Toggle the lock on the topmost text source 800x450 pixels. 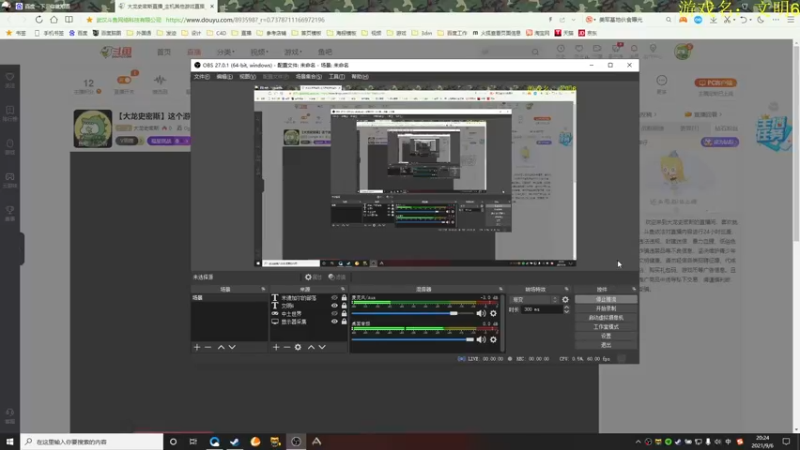(x=344, y=297)
